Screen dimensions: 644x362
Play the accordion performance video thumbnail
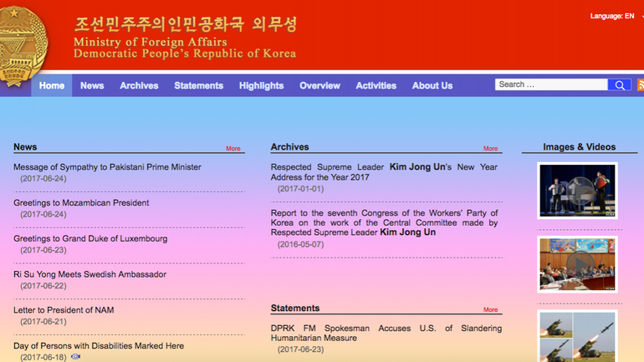click(577, 190)
